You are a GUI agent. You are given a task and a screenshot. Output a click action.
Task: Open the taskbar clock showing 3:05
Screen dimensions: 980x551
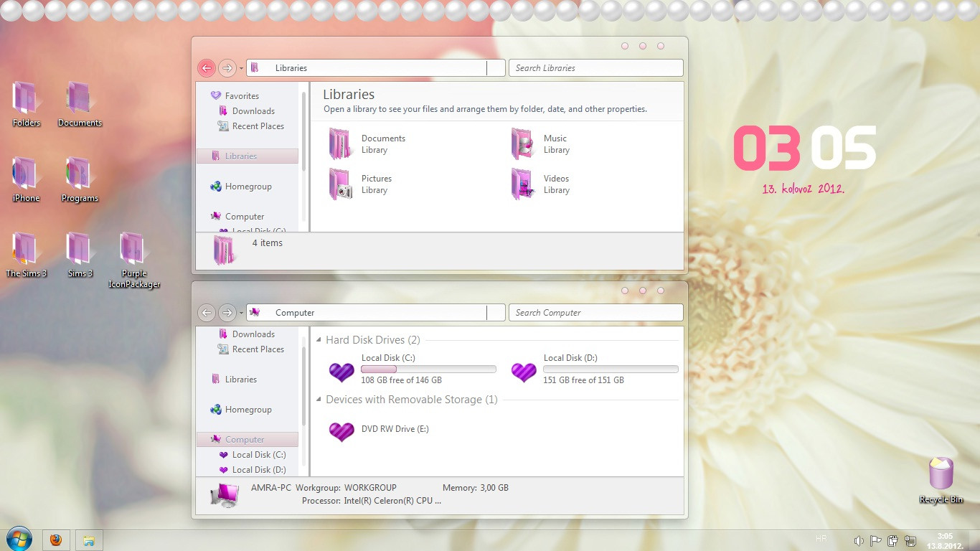944,541
